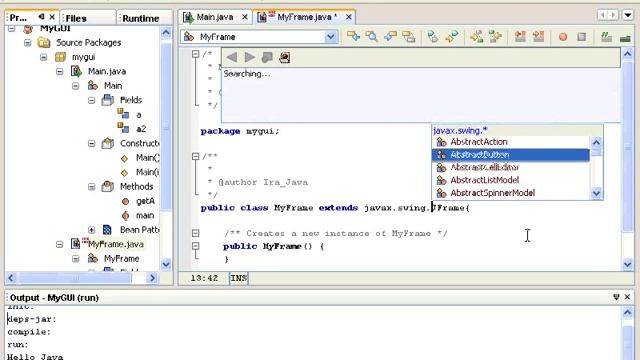Select field a2 in project tree
Viewport: 640px width, 360px height.
click(141, 129)
